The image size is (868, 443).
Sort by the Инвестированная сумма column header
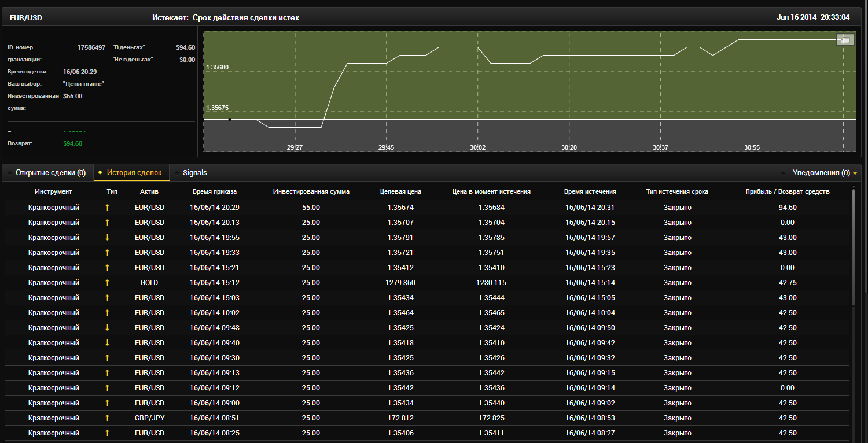click(311, 191)
